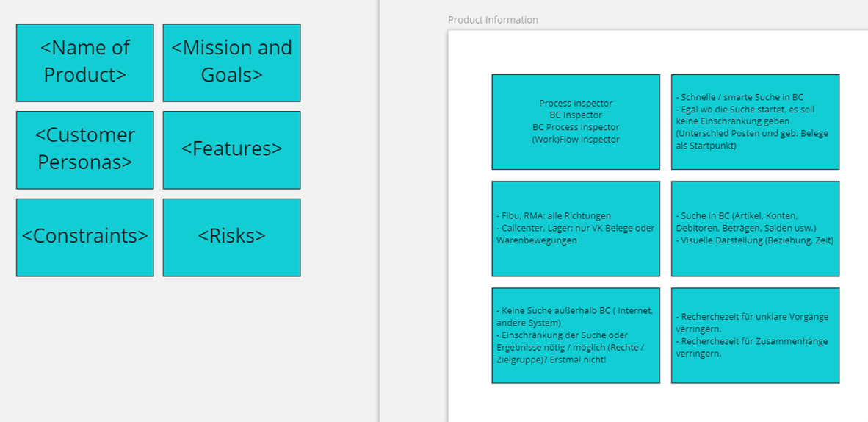This screenshot has height=422, width=868.
Task: Click the Product Information frame title
Action: (x=493, y=20)
